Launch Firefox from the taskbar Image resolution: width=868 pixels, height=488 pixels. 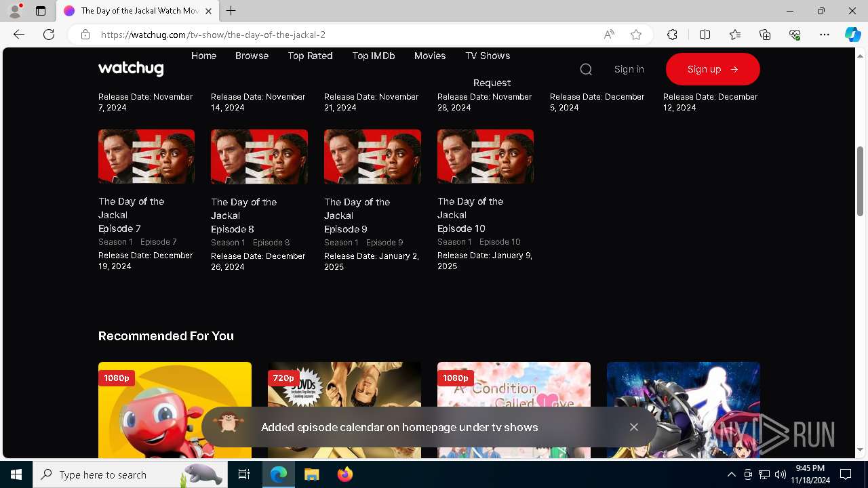point(344,474)
